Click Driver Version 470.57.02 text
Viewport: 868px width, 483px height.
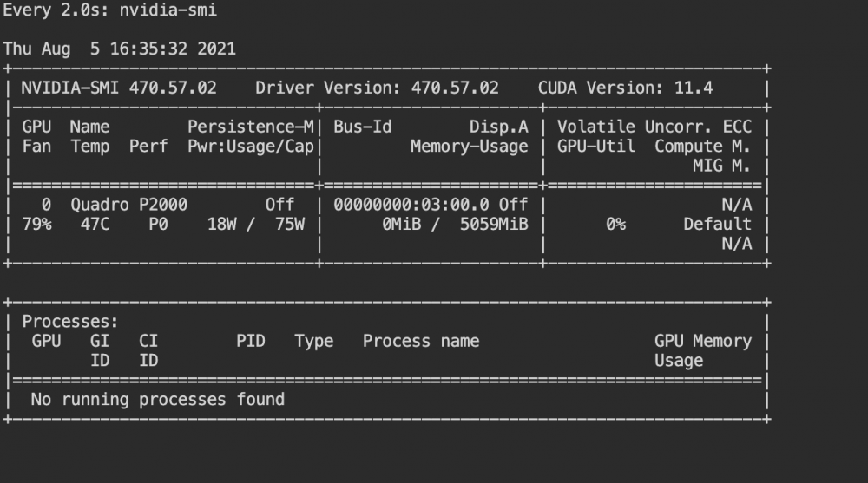click(377, 88)
